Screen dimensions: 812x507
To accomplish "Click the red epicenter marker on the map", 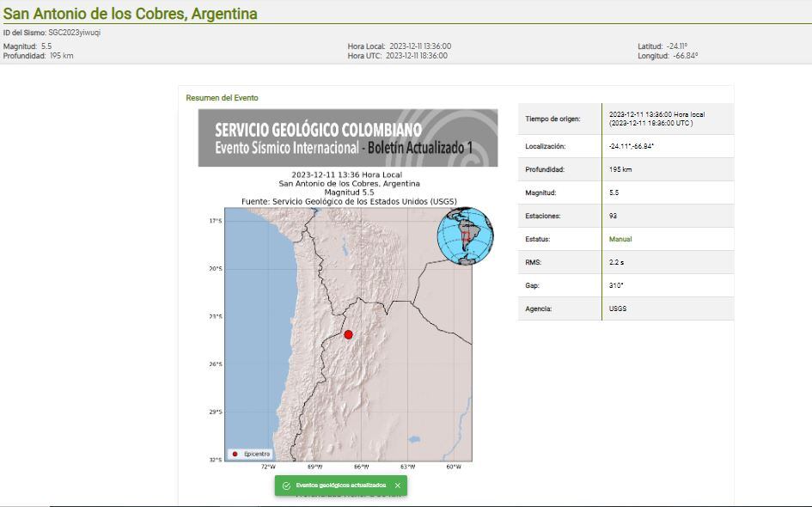I will [349, 333].
